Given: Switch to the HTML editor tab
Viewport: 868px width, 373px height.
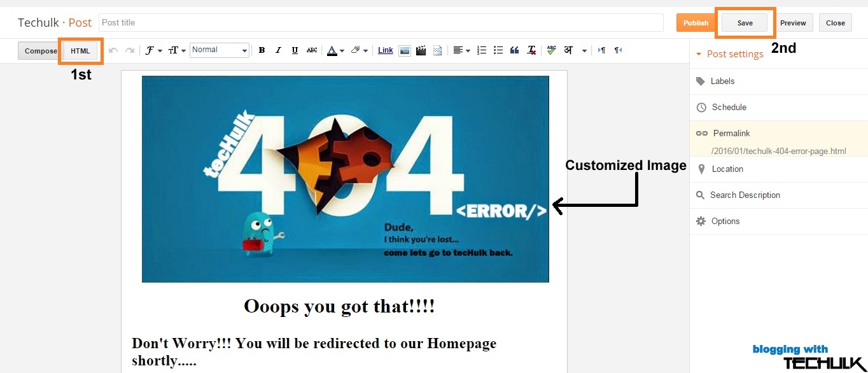Looking at the screenshot, I should (x=80, y=51).
